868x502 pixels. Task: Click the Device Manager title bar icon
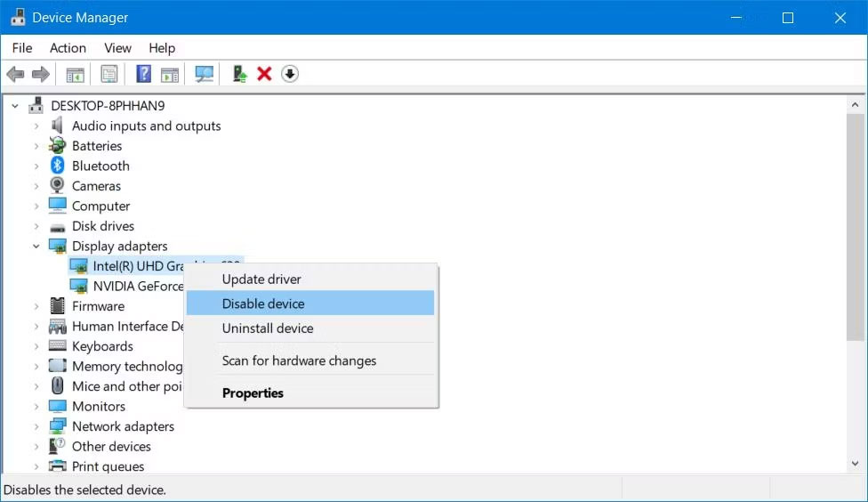pos(18,17)
